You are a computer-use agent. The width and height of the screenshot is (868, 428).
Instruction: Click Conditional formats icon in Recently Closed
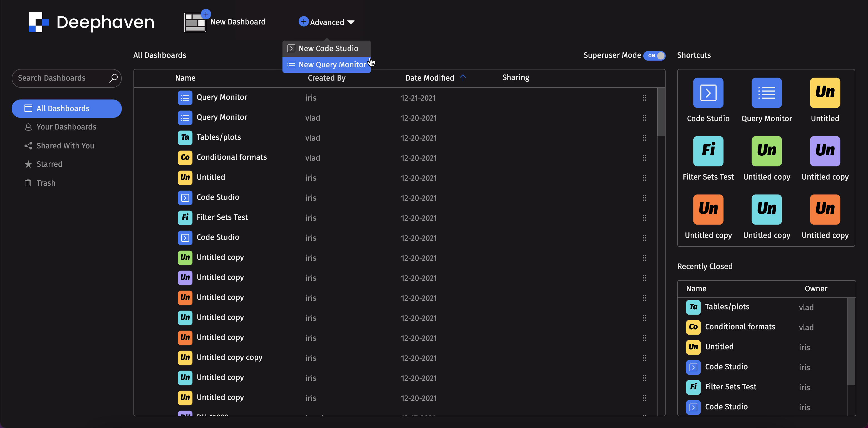tap(693, 327)
